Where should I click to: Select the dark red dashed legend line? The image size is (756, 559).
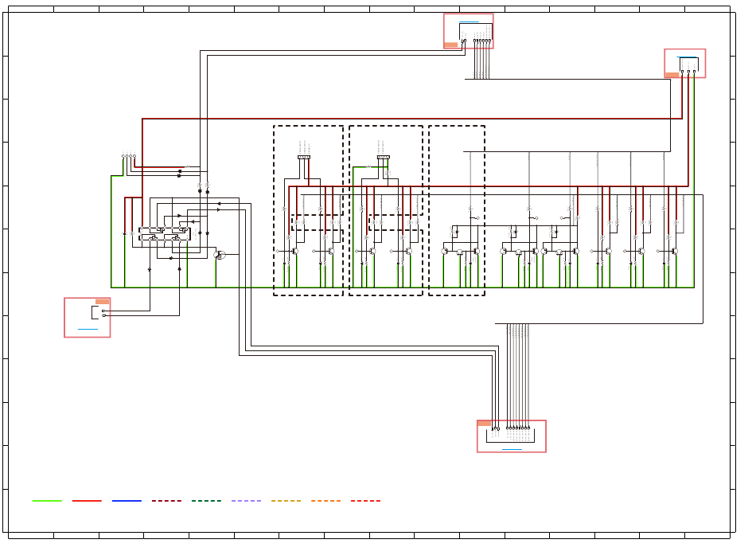click(x=167, y=501)
